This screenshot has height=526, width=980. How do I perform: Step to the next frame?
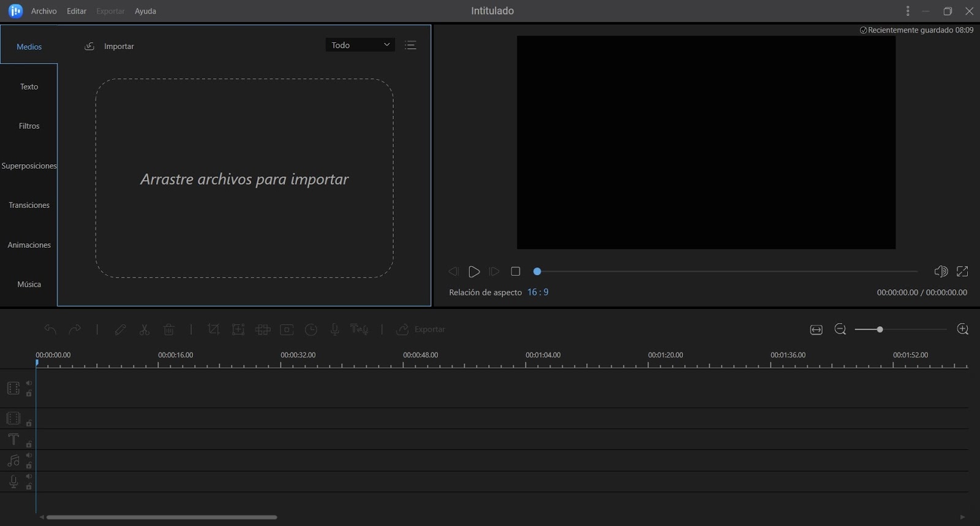click(x=494, y=272)
